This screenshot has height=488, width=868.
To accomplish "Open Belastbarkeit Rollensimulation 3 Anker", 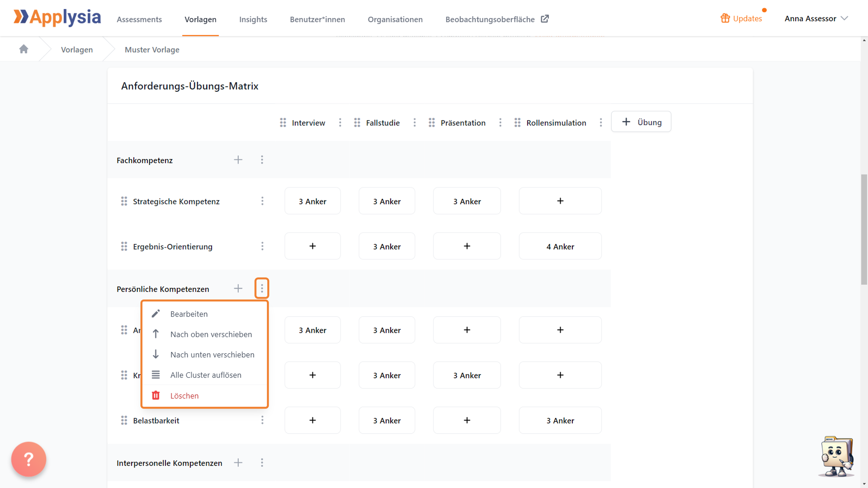I will click(560, 420).
